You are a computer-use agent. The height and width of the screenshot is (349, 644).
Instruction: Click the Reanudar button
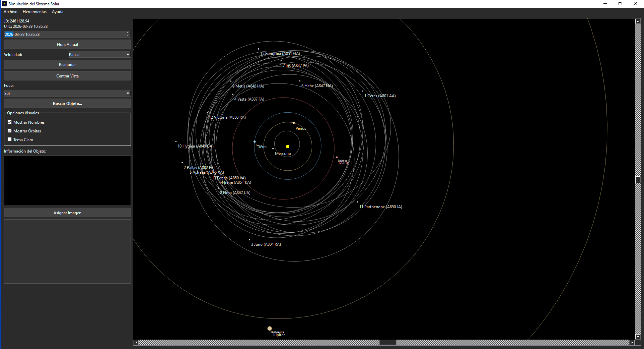(x=67, y=65)
